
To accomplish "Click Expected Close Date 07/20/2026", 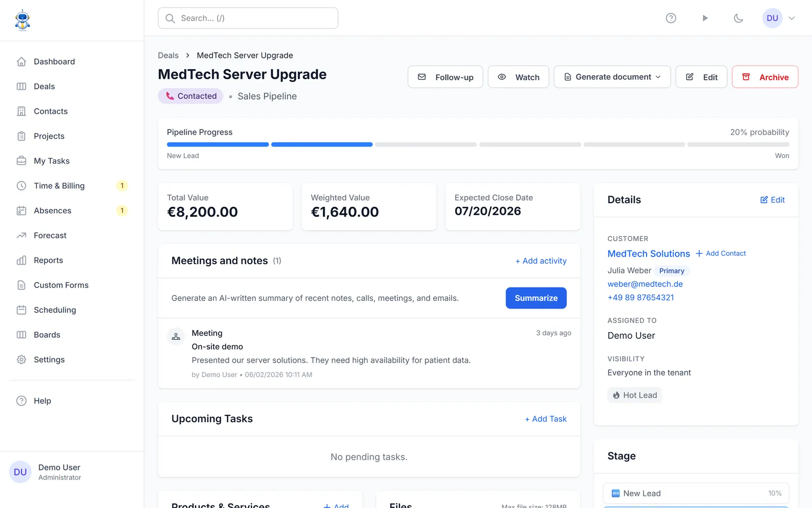I will coord(488,211).
